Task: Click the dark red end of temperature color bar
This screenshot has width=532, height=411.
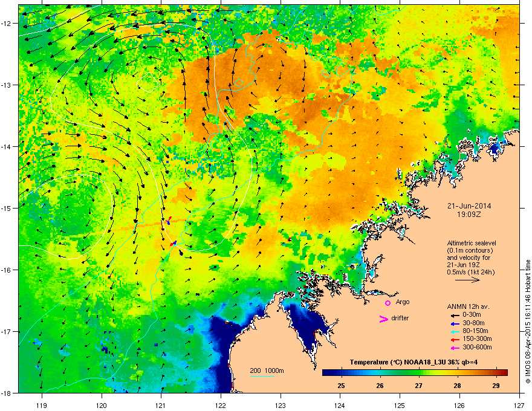Action: click(x=504, y=373)
